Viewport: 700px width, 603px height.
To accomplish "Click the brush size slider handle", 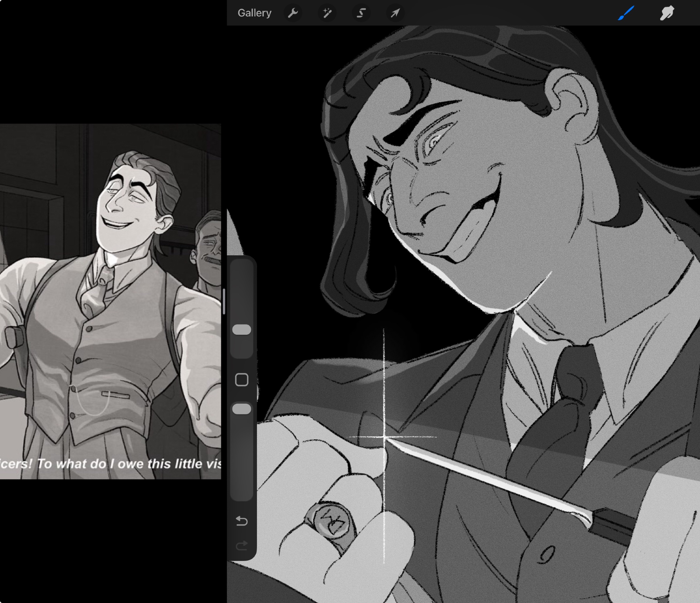I will [x=241, y=329].
